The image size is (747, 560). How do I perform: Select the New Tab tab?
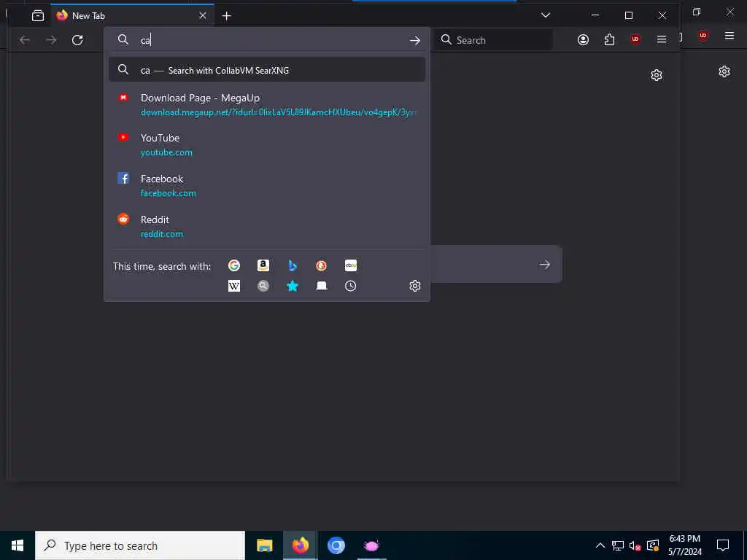coord(132,16)
